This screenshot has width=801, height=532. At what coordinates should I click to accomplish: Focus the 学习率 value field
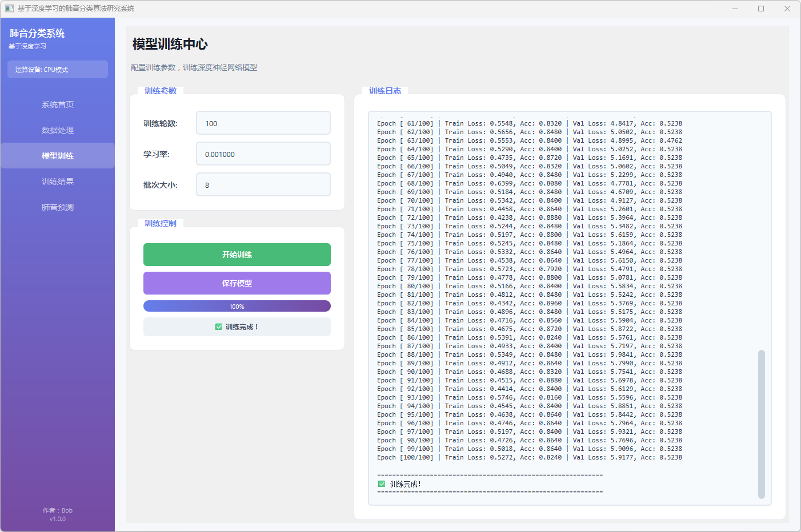point(263,154)
